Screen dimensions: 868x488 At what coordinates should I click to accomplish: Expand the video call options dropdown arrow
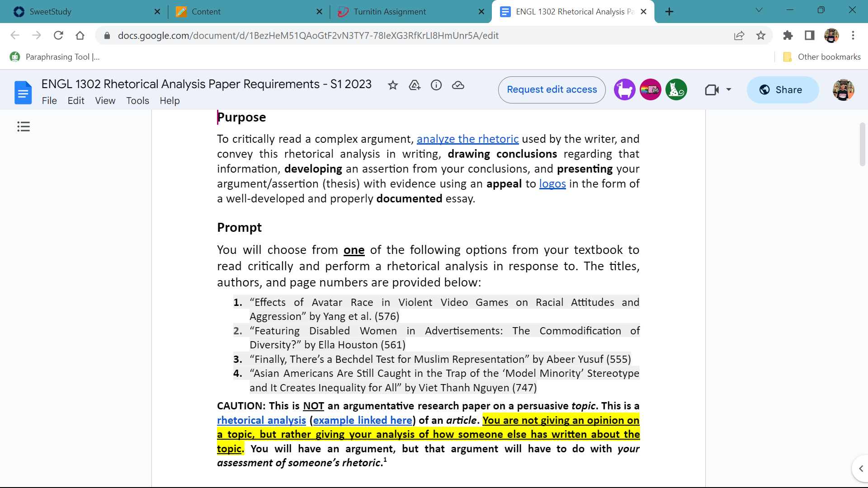729,89
